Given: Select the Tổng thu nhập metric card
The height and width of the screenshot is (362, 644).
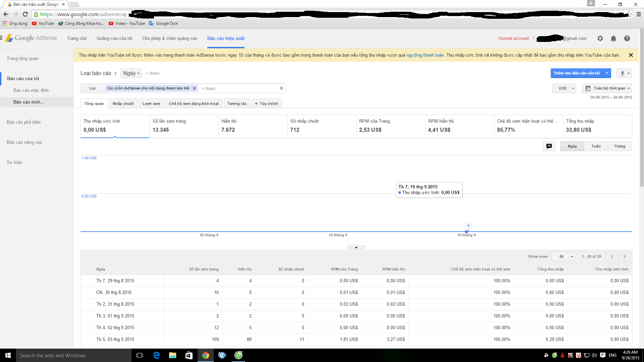Looking at the screenshot, I should tap(597, 126).
